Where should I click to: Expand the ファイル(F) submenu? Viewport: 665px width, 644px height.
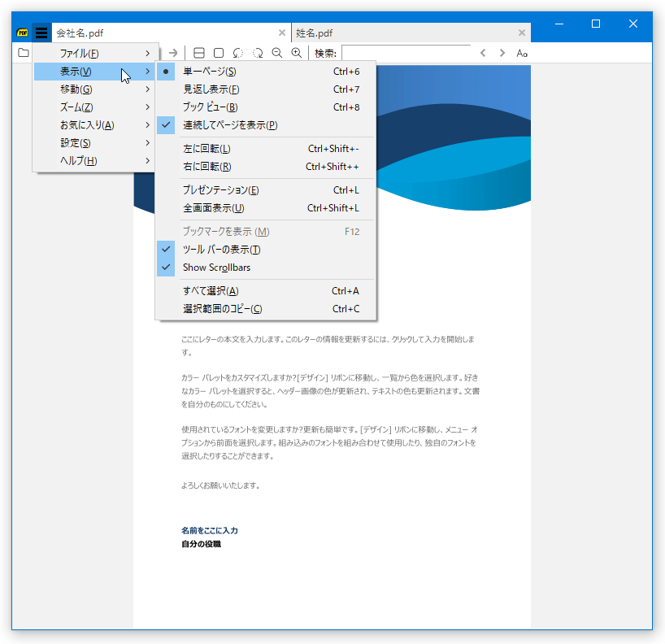[x=94, y=54]
